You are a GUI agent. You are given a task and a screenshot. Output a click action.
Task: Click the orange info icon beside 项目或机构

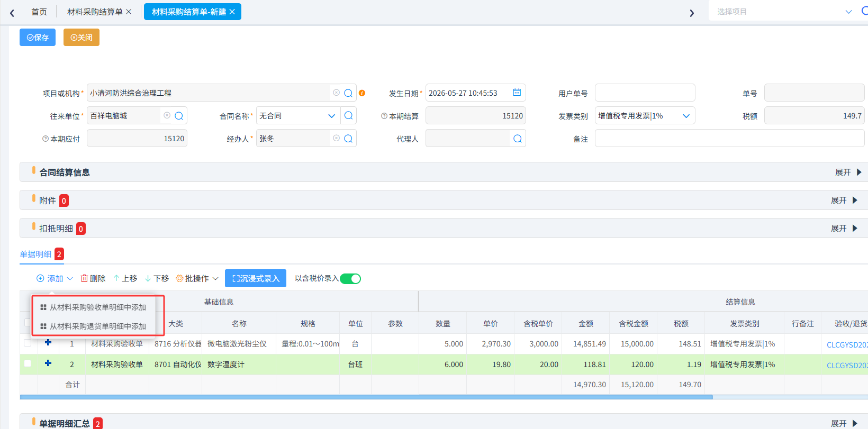(362, 93)
